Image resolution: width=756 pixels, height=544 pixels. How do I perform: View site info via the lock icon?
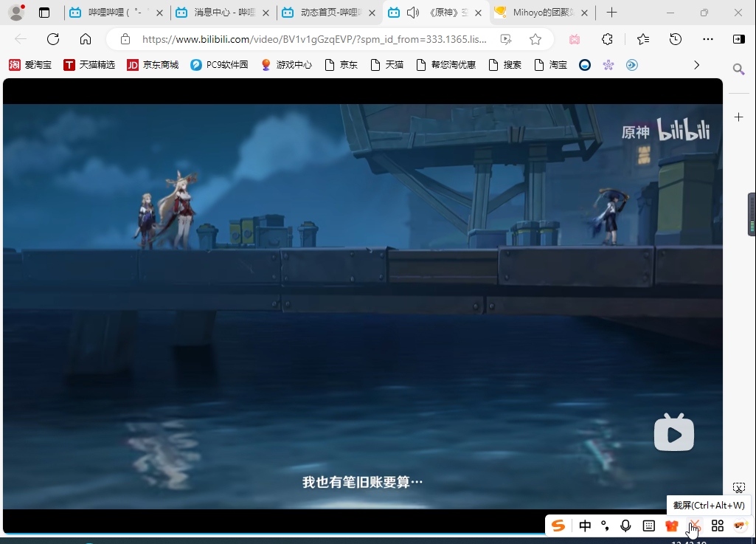point(125,39)
